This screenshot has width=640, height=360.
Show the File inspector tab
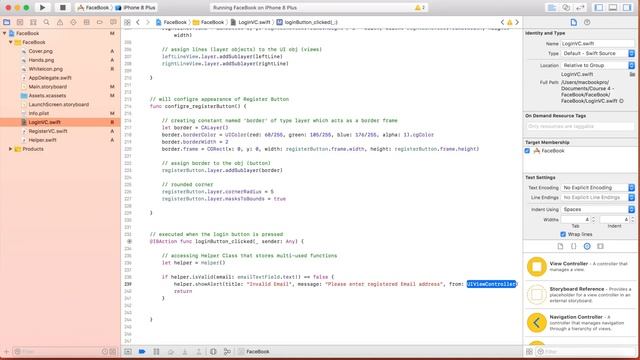point(573,22)
